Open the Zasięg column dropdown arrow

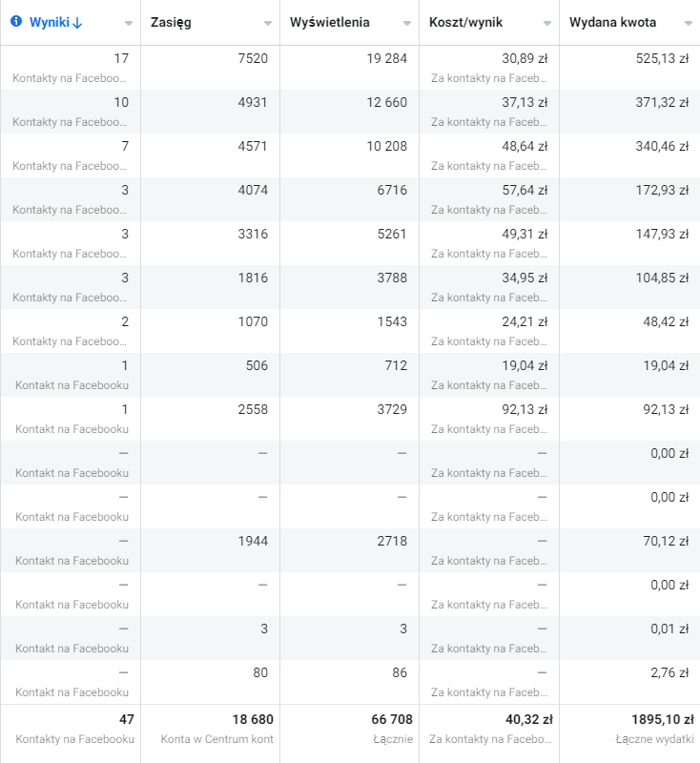click(268, 23)
